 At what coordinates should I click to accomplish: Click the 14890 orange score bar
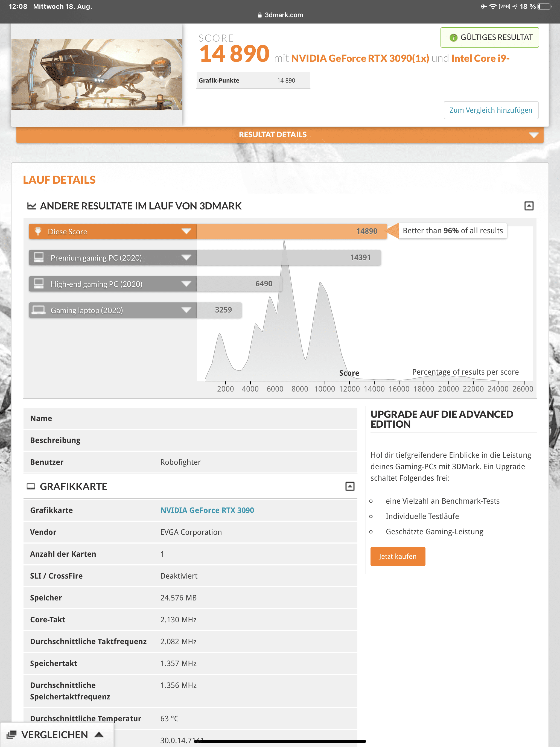tap(292, 231)
